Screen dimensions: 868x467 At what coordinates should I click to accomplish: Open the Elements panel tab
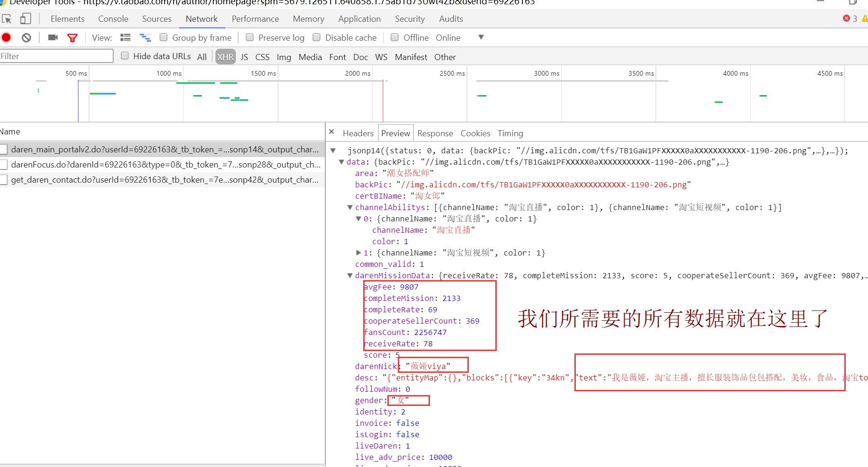[x=68, y=19]
